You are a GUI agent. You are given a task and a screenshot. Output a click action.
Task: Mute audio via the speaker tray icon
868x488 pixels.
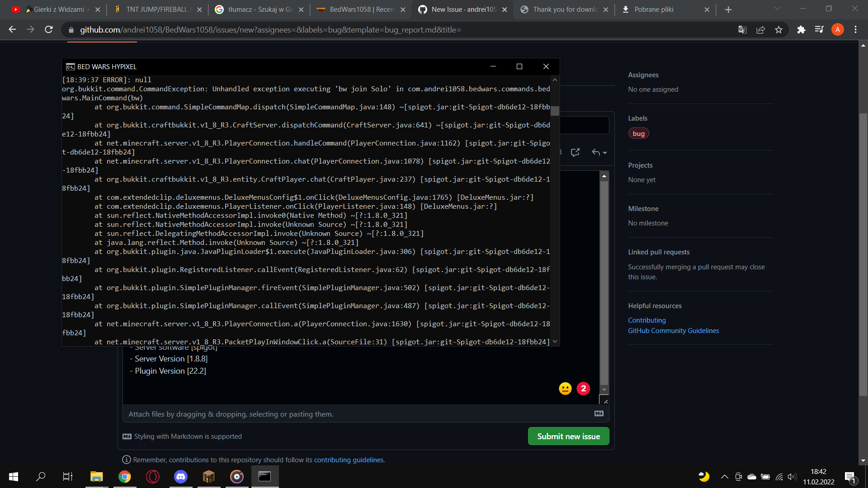tap(792, 476)
